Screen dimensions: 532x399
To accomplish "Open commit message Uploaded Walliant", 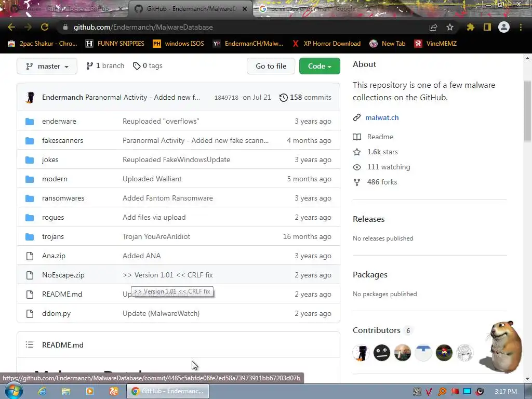I will 152,179.
